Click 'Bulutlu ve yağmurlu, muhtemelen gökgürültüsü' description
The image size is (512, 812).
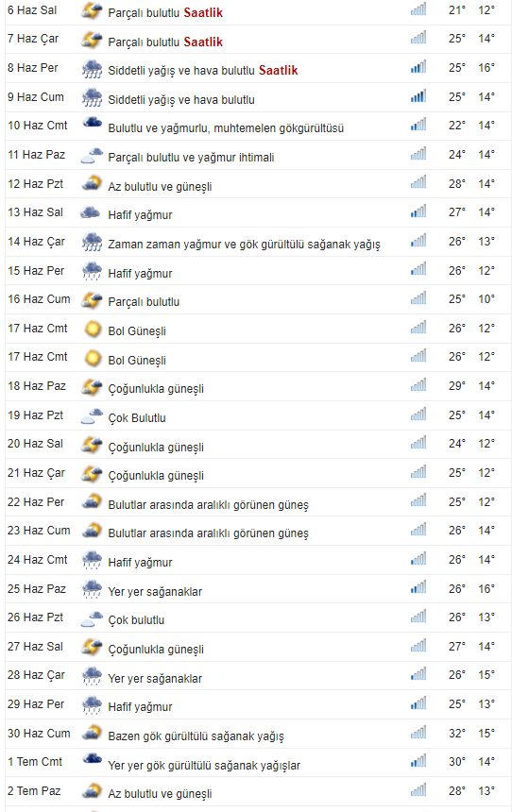coord(226,128)
